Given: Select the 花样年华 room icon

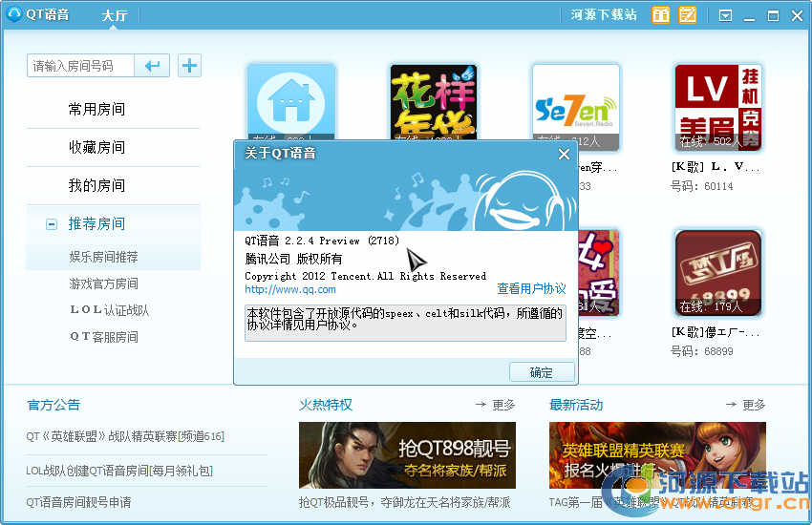Looking at the screenshot, I should click(x=434, y=103).
